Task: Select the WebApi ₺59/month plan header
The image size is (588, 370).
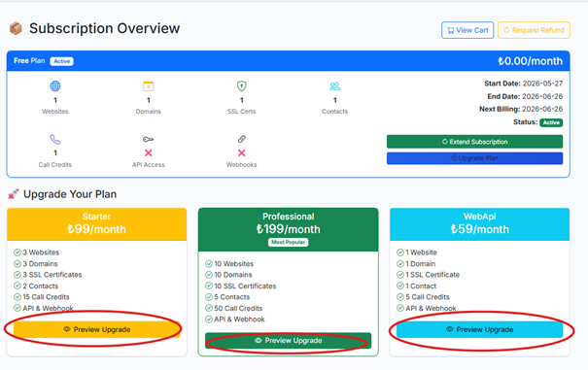Action: (479, 224)
